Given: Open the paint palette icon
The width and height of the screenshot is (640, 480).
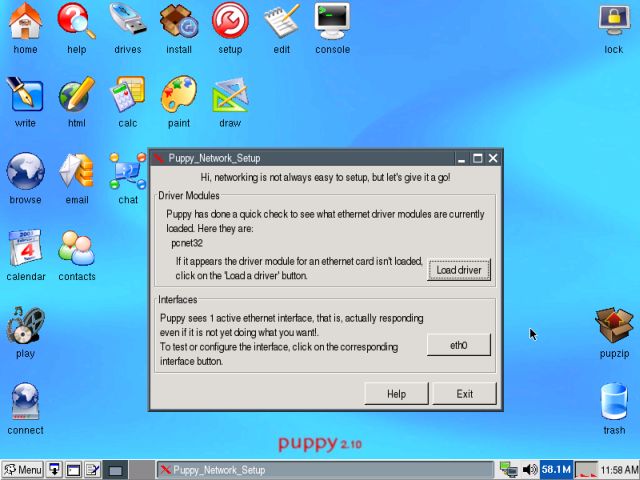Looking at the screenshot, I should (179, 95).
